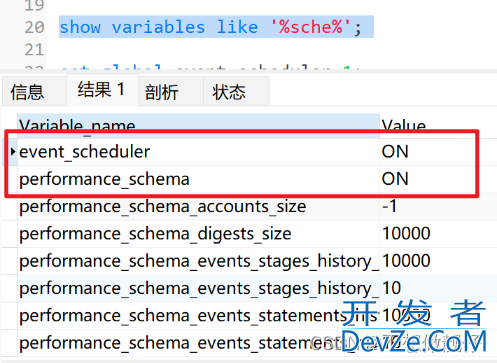Screen dimensions: 497x363
Task: Click line number 21 in the gutter
Action: tap(34, 50)
